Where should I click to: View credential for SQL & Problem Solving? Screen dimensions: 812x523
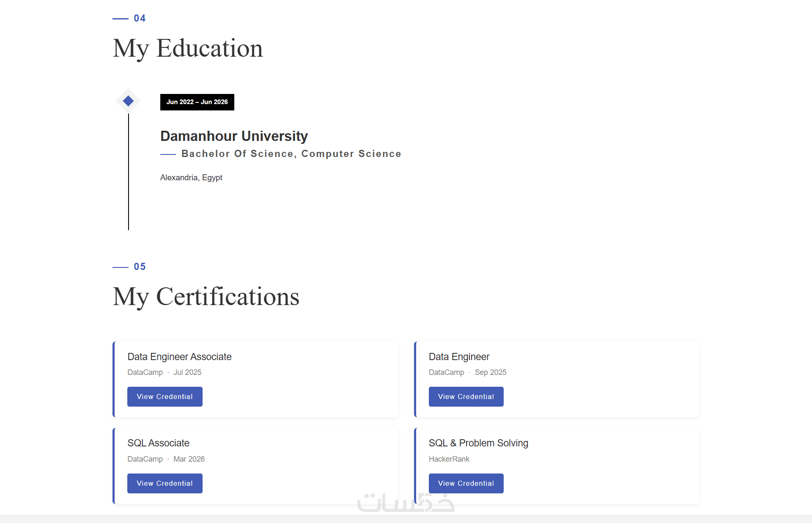466,483
